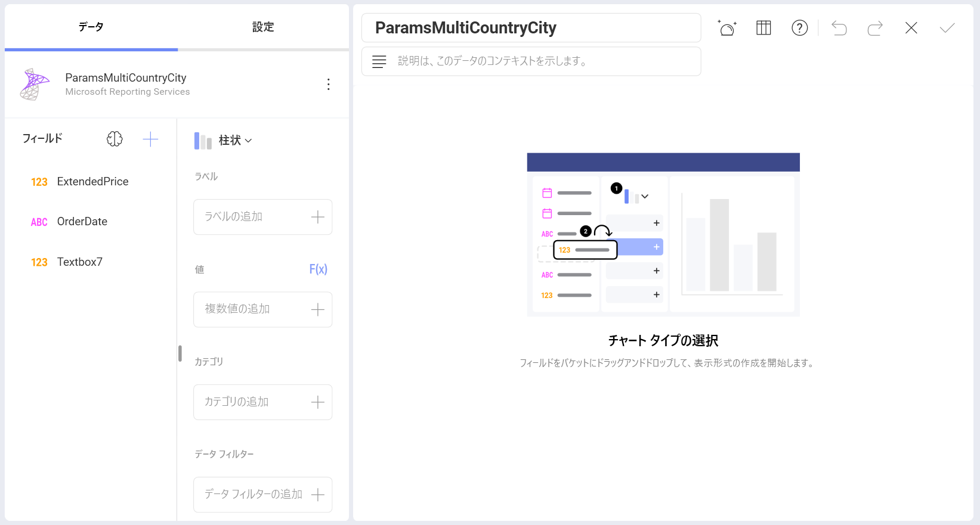
Task: Select the ExtendedPrice field
Action: [x=92, y=182]
